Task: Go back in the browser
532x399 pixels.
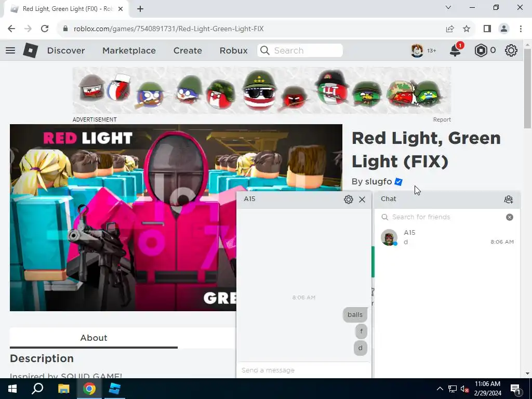Action: (x=11, y=29)
